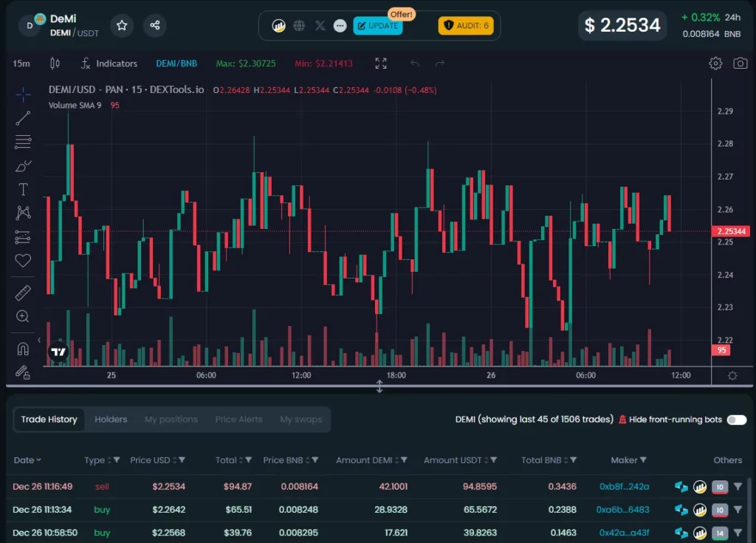756x543 pixels.
Task: Take a chart snapshot with the camera
Action: [x=740, y=64]
